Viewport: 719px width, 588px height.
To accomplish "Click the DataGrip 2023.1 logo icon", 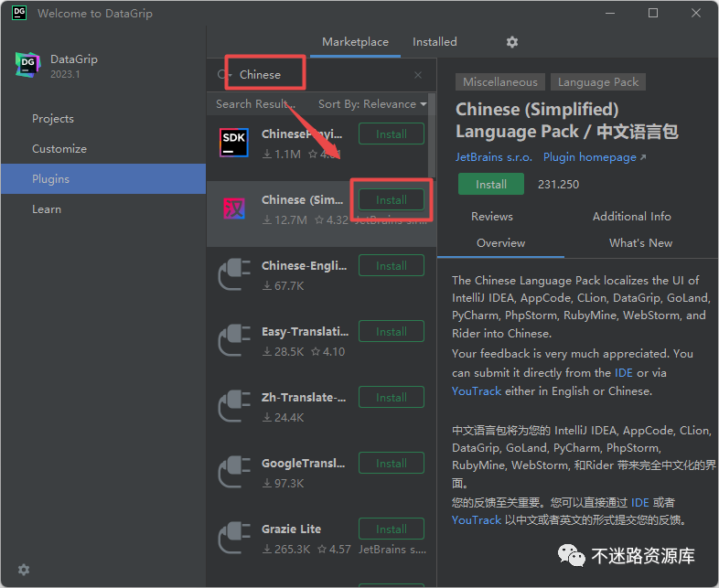I will [x=27, y=65].
